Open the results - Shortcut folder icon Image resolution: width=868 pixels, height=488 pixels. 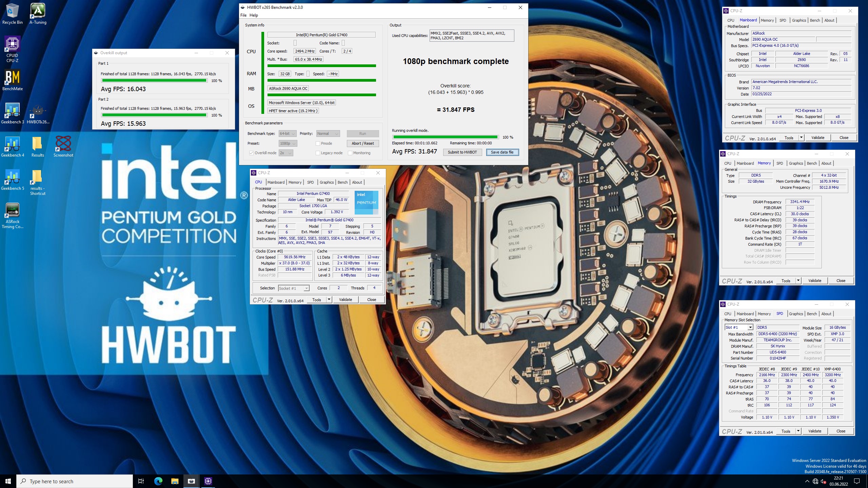coord(38,182)
